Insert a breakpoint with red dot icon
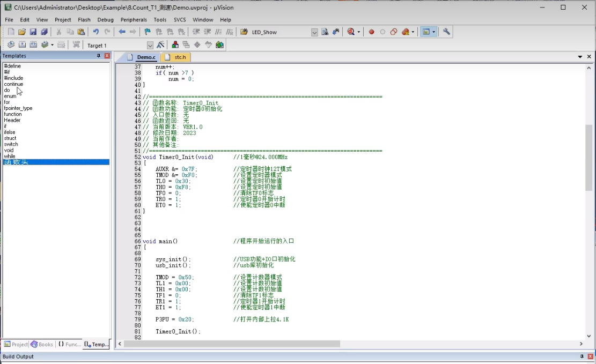The width and height of the screenshot is (596, 364). click(x=371, y=32)
